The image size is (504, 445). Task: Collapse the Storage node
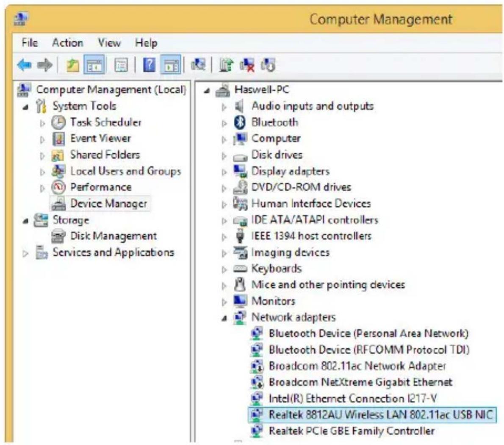coord(25,221)
